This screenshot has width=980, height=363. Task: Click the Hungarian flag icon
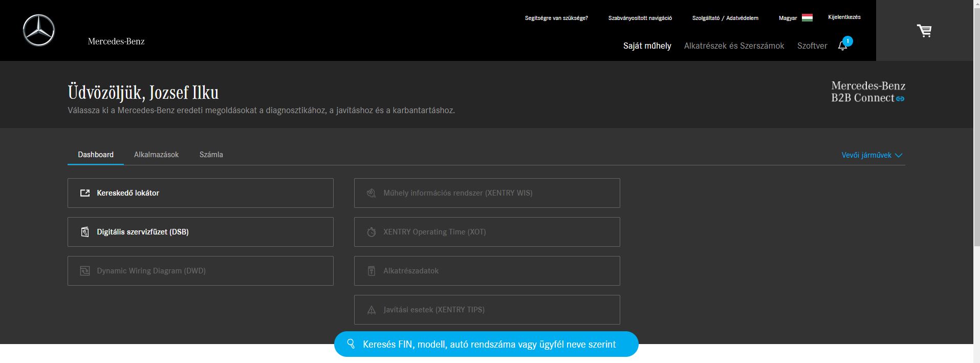pos(807,18)
